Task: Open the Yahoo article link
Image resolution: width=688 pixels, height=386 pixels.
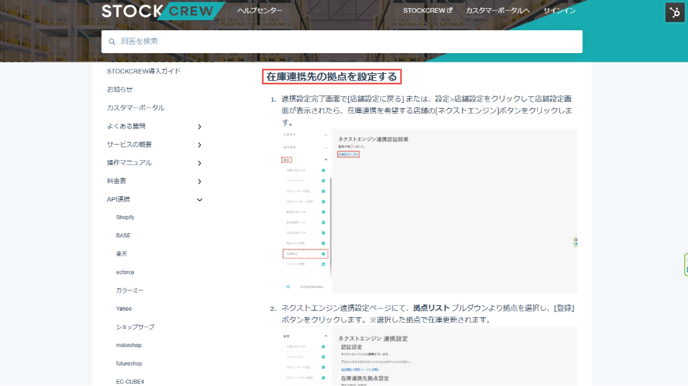Action: (124, 309)
